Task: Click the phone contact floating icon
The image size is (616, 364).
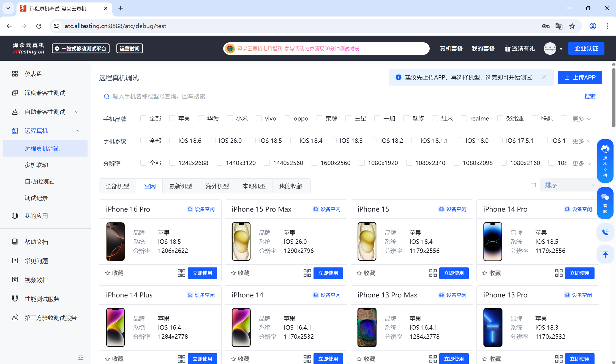Action: pyautogui.click(x=605, y=232)
